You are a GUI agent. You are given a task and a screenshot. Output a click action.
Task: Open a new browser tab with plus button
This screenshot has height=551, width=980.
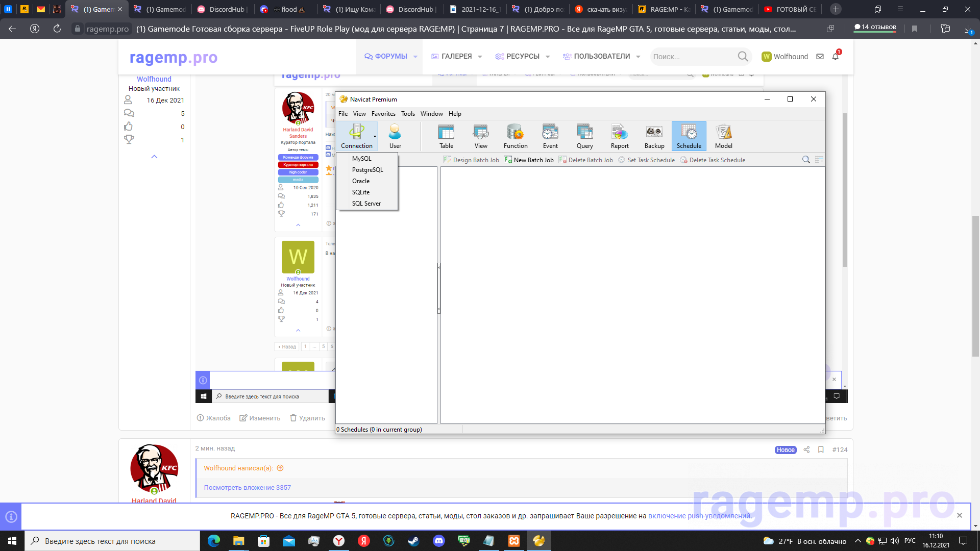click(836, 9)
